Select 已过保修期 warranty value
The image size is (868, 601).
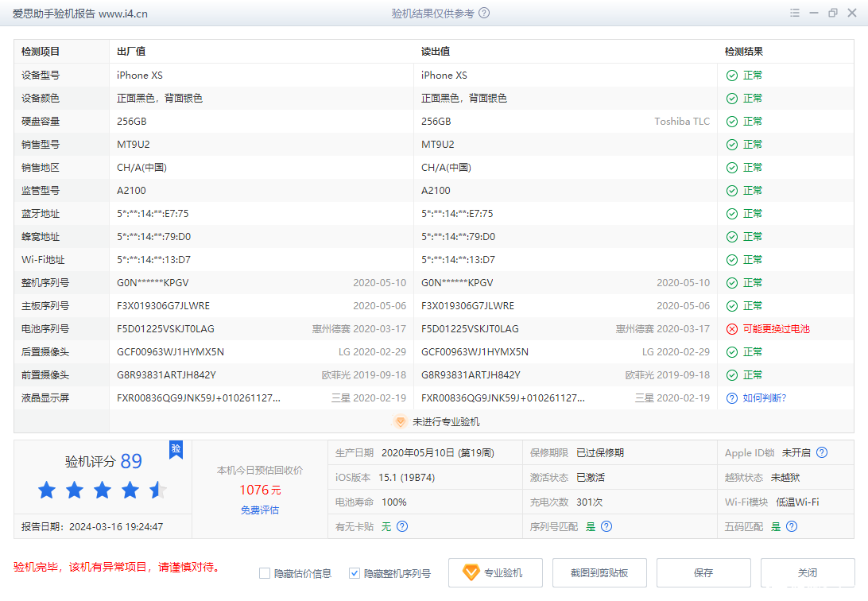coord(600,452)
